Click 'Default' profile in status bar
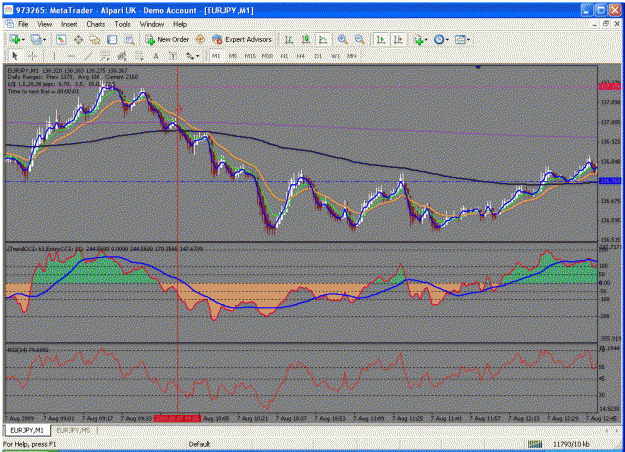Image resolution: width=625 pixels, height=452 pixels. [x=199, y=444]
